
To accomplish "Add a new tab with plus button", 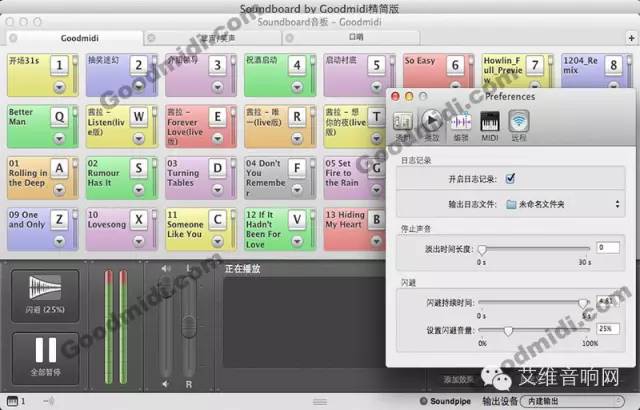I will coord(631,38).
